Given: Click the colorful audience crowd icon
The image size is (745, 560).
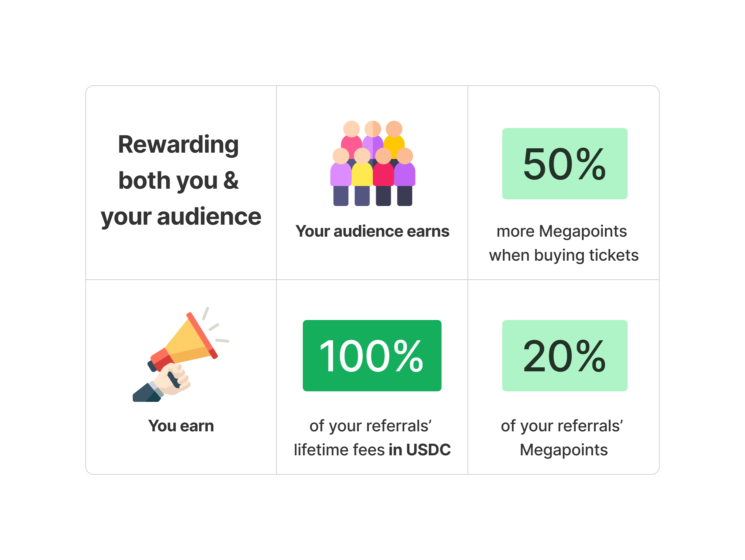Looking at the screenshot, I should [x=372, y=163].
